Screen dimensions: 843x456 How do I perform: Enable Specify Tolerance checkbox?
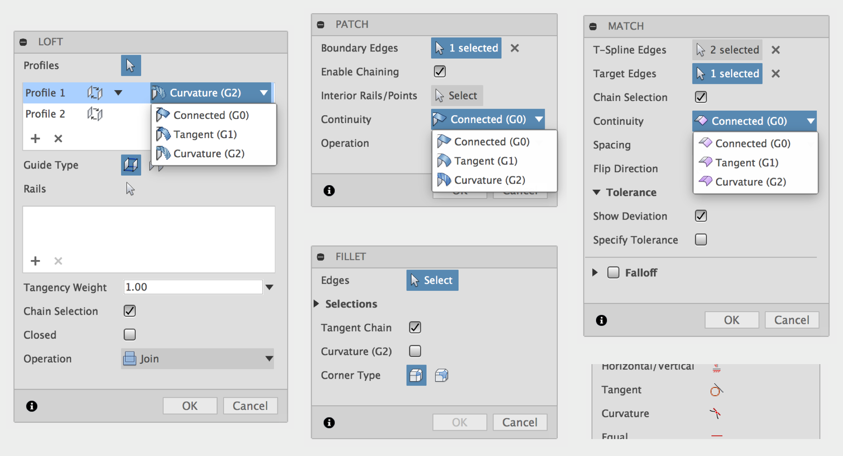[701, 240]
